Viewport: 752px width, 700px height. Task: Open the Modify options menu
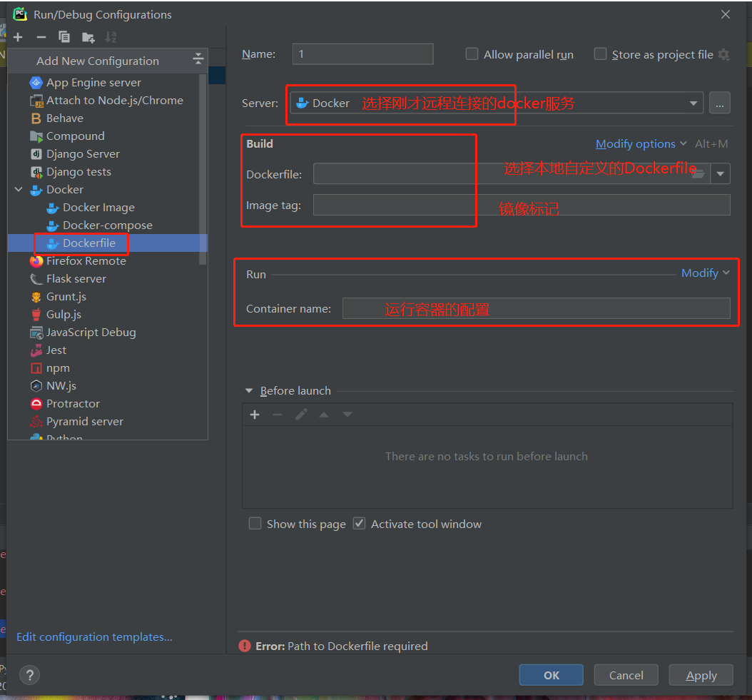pos(641,143)
